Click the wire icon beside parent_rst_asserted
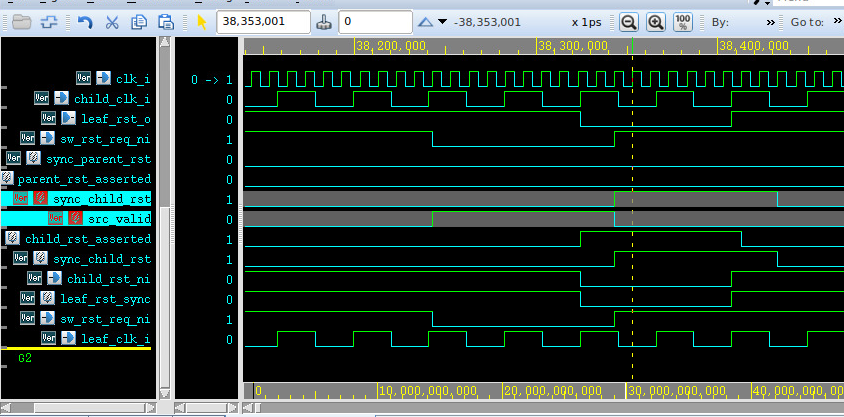Image resolution: width=844 pixels, height=417 pixels. coord(7,179)
